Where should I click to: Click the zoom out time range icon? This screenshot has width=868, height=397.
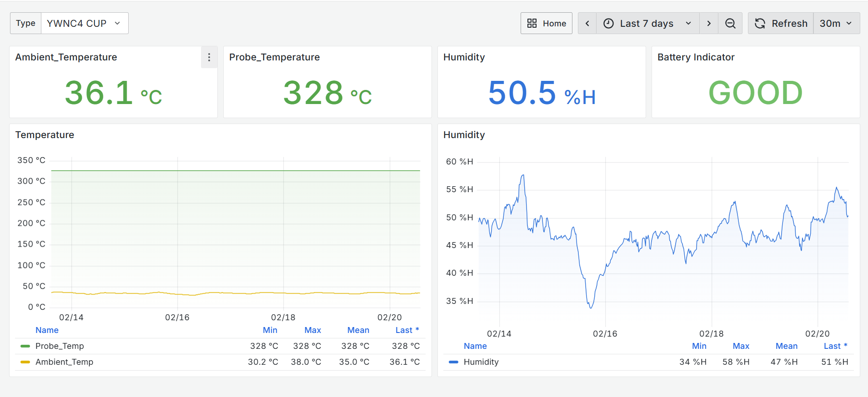[x=730, y=24]
